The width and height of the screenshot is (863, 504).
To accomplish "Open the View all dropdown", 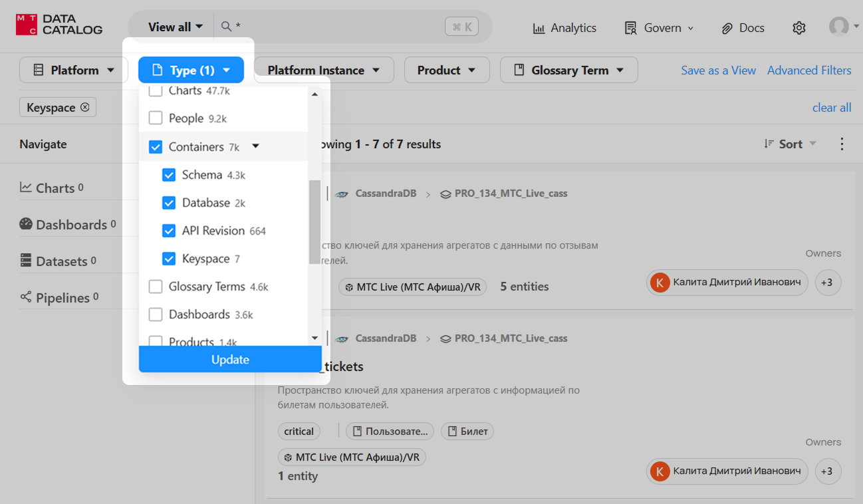I will pos(176,27).
